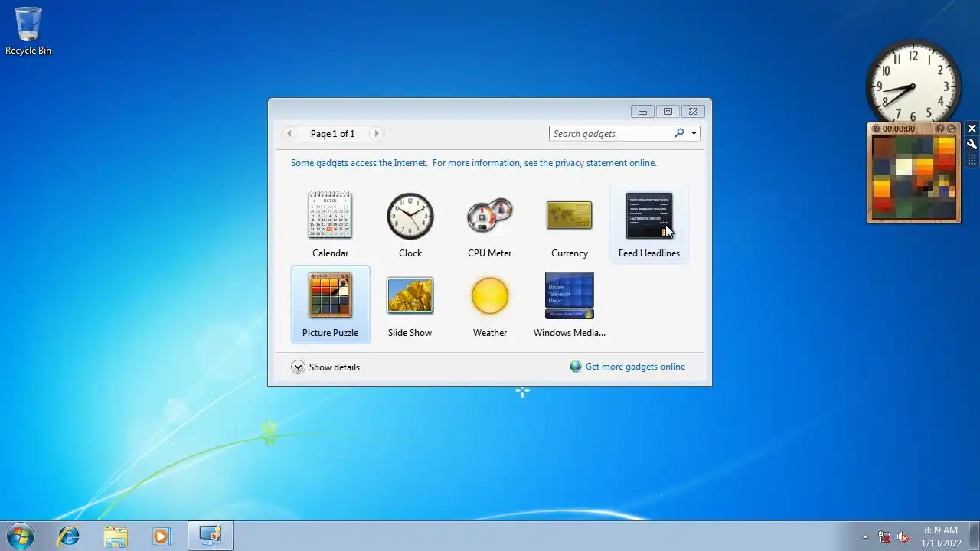The height and width of the screenshot is (551, 980).
Task: Click the globe icon beside Get more gadgets
Action: [576, 367]
